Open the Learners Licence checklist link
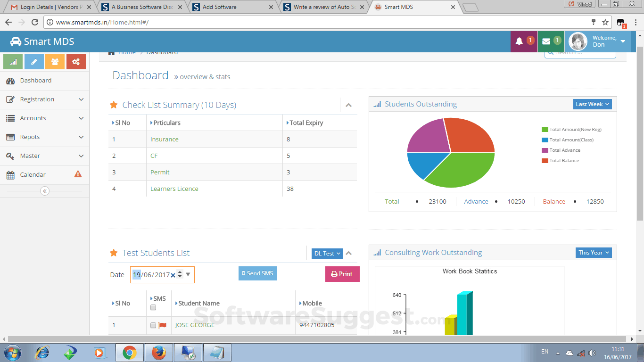The width and height of the screenshot is (644, 362). [174, 189]
